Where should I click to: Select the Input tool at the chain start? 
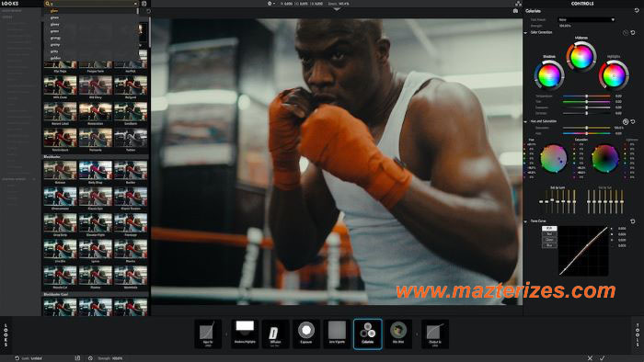pos(208,334)
